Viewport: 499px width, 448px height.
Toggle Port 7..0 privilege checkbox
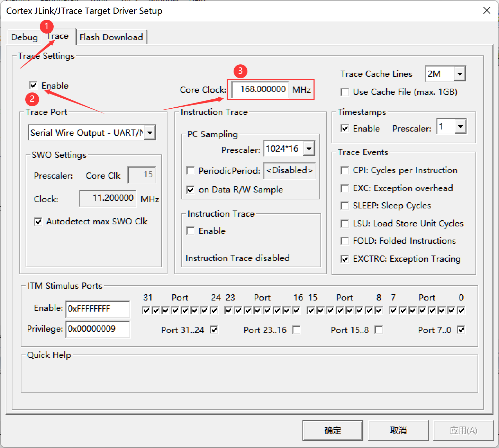(x=461, y=330)
